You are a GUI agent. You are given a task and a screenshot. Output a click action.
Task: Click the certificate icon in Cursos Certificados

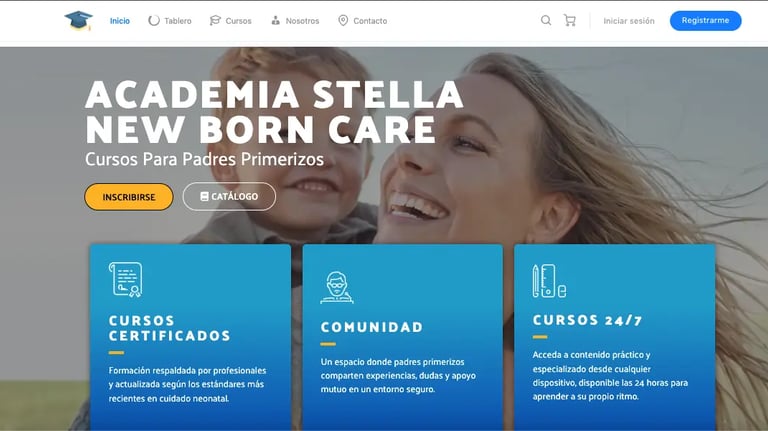[126, 280]
